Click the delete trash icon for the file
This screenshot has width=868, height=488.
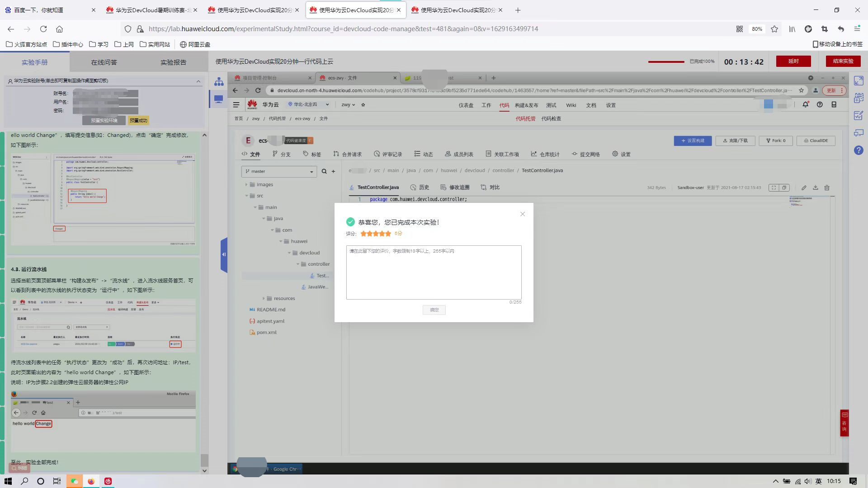(x=827, y=188)
